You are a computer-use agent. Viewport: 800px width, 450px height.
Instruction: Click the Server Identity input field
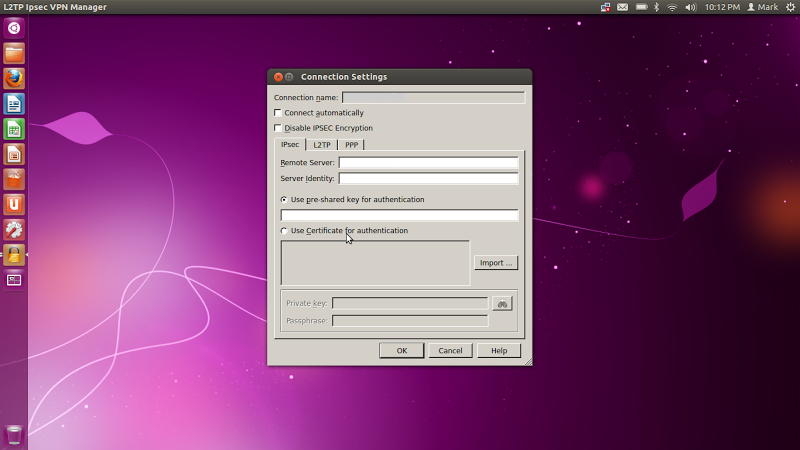[x=429, y=178]
